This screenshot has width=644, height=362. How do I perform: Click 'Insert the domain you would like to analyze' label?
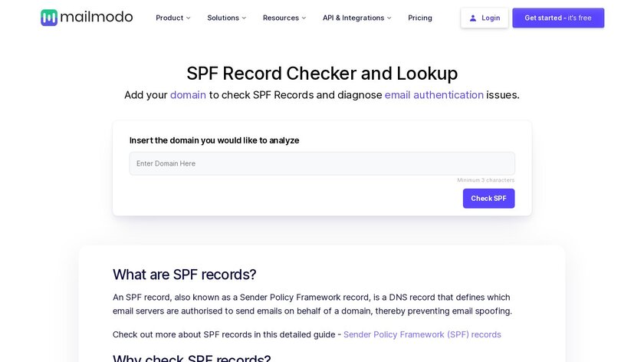click(214, 140)
